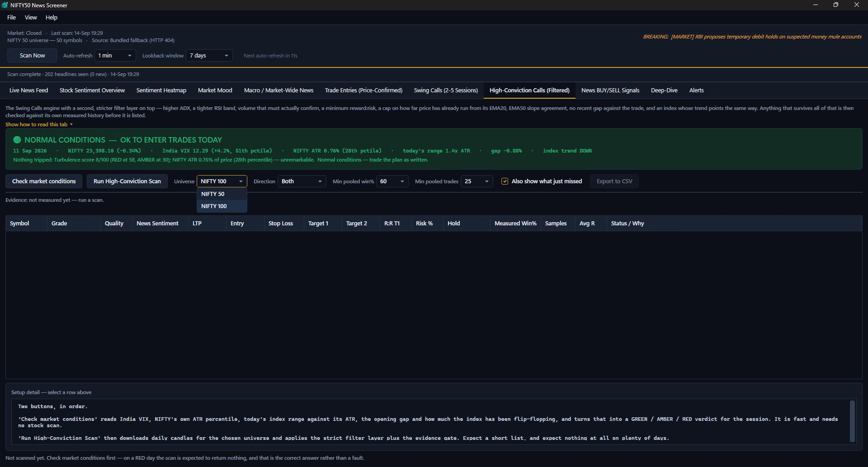Open Macro / Market-Wide News tab

(278, 91)
